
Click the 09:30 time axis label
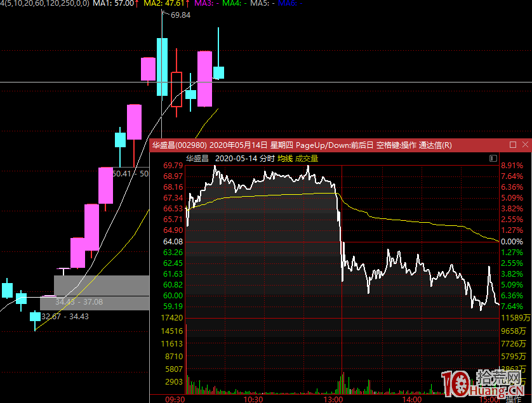tap(175, 399)
